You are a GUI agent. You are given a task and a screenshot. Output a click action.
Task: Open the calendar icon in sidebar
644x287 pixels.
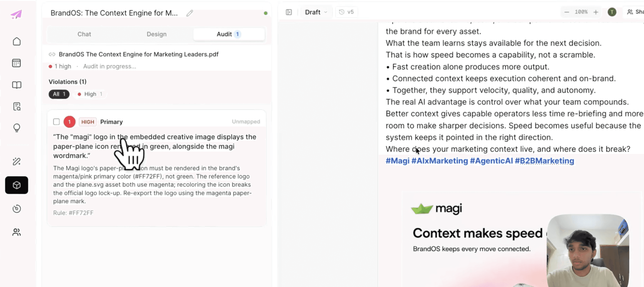(x=17, y=63)
